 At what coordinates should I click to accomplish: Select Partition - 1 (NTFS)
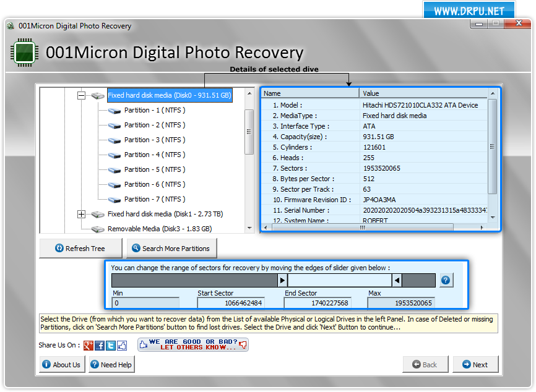coord(155,110)
